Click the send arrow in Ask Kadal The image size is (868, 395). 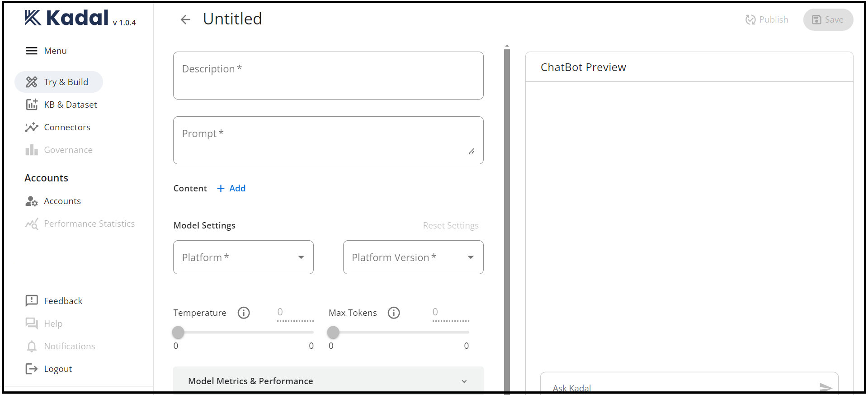pyautogui.click(x=826, y=387)
